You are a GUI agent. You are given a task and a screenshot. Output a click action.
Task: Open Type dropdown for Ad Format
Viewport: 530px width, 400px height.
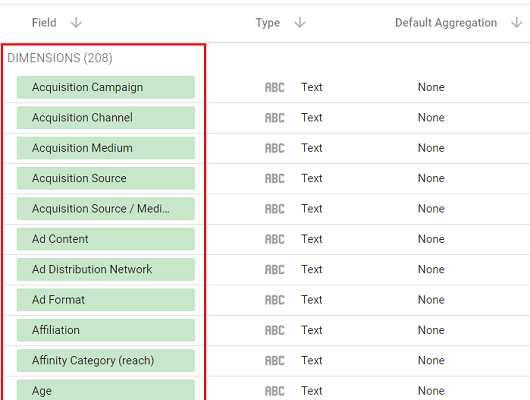pos(312,300)
